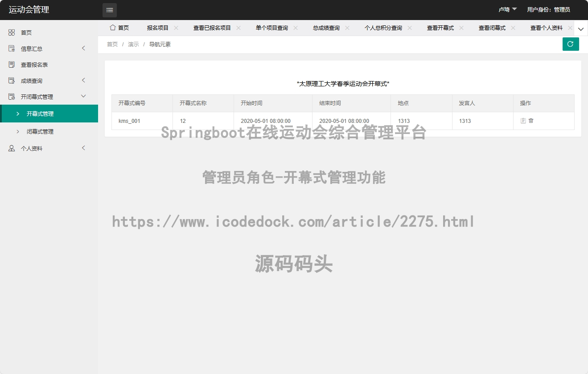The width and height of the screenshot is (588, 374).
Task: Close the 单个项目查询 tab
Action: [296, 28]
